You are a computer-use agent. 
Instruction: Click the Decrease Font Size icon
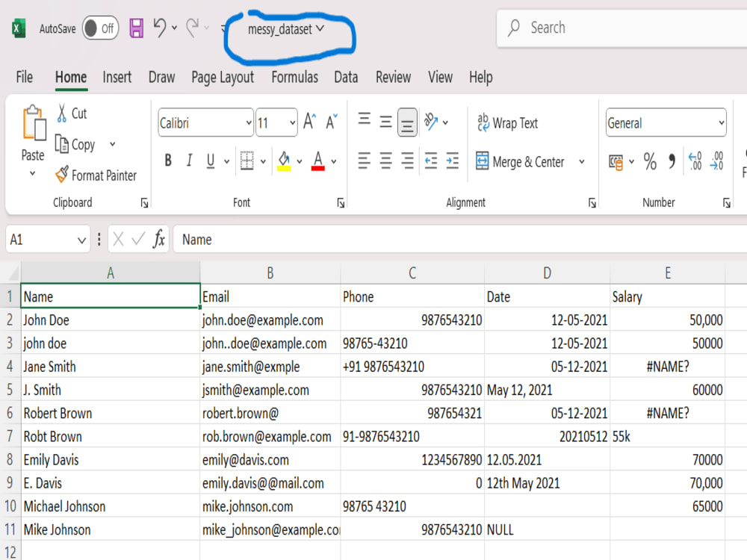tap(332, 122)
